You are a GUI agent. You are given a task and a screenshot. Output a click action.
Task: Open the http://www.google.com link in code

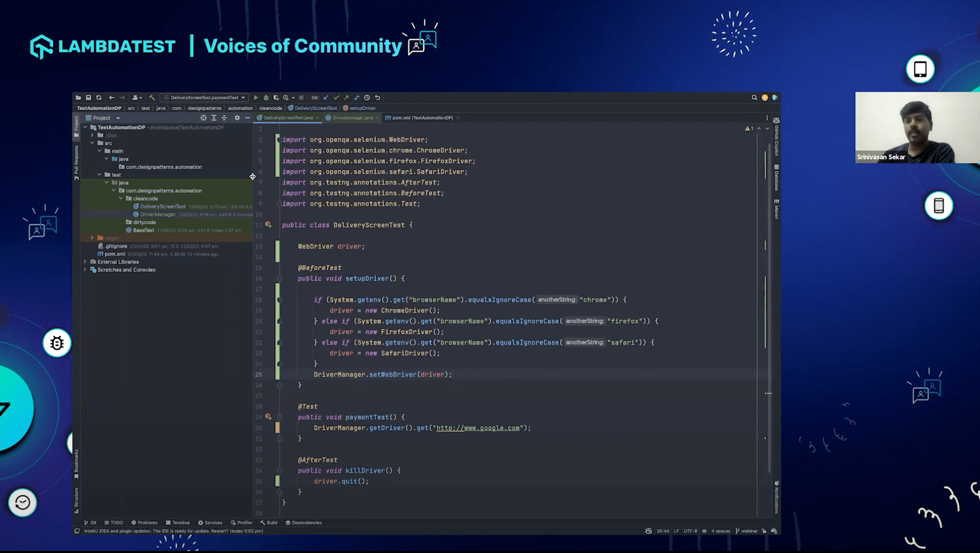pos(477,428)
